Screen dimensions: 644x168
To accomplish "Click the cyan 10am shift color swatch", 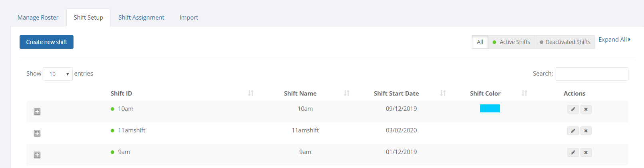I will pos(490,108).
